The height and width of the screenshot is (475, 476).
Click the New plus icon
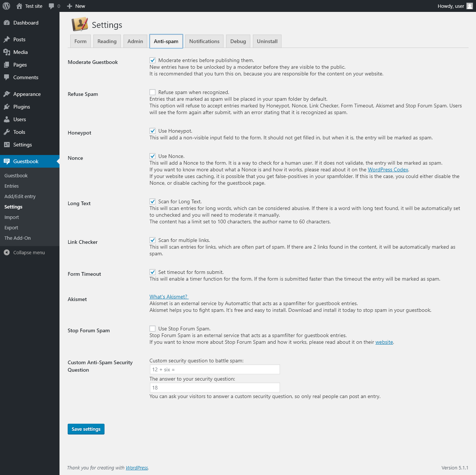(x=70, y=6)
